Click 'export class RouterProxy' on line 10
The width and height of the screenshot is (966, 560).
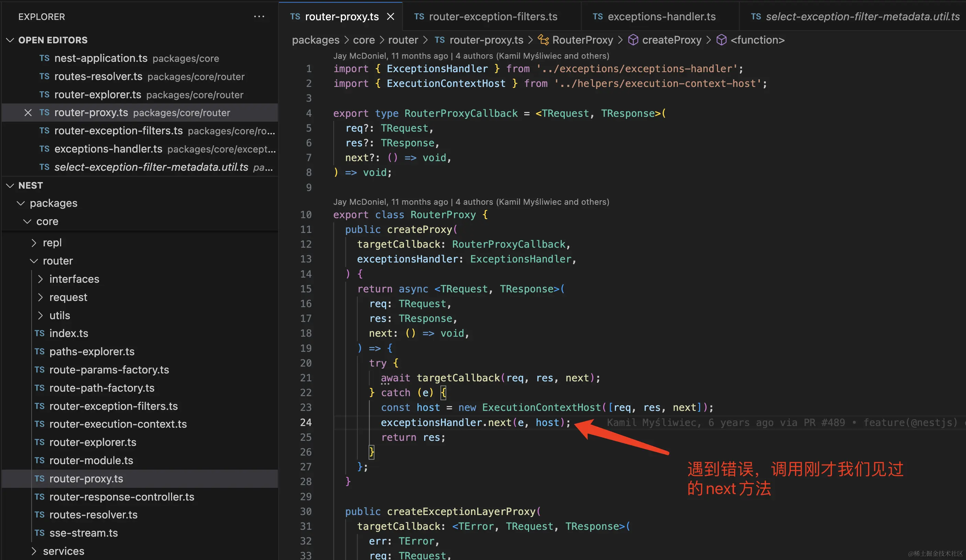point(404,215)
